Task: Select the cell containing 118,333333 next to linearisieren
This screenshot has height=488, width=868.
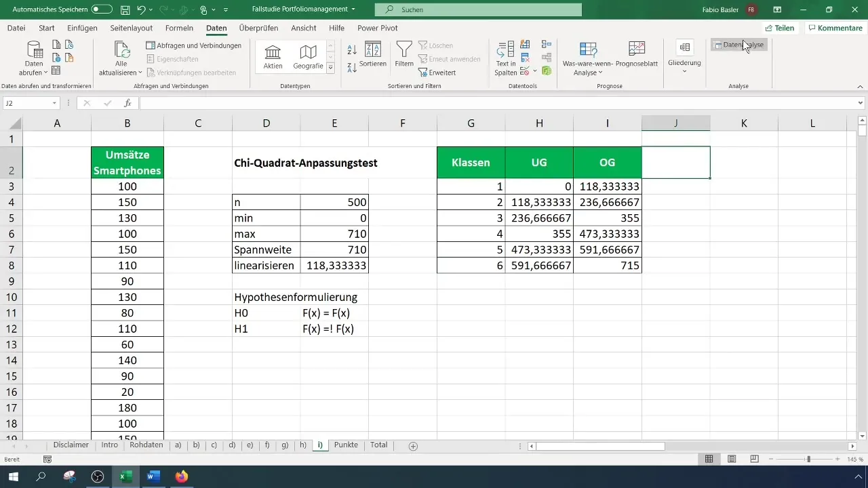Action: coord(334,266)
